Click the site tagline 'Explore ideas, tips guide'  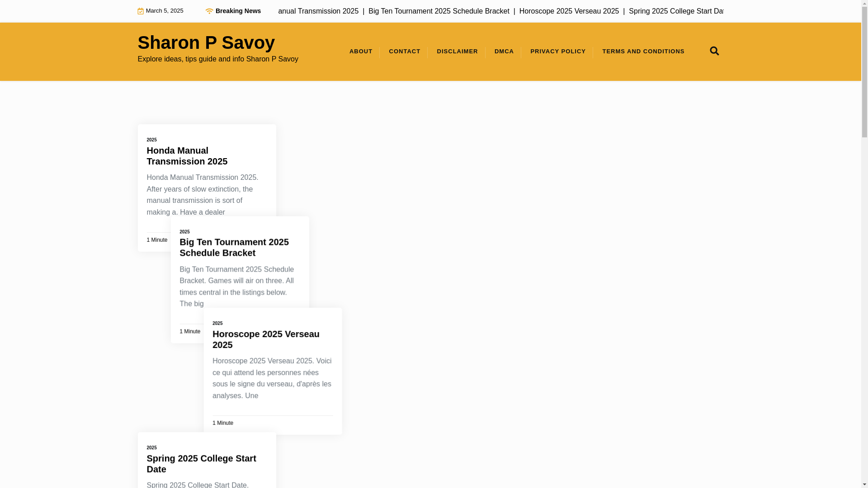click(x=218, y=59)
